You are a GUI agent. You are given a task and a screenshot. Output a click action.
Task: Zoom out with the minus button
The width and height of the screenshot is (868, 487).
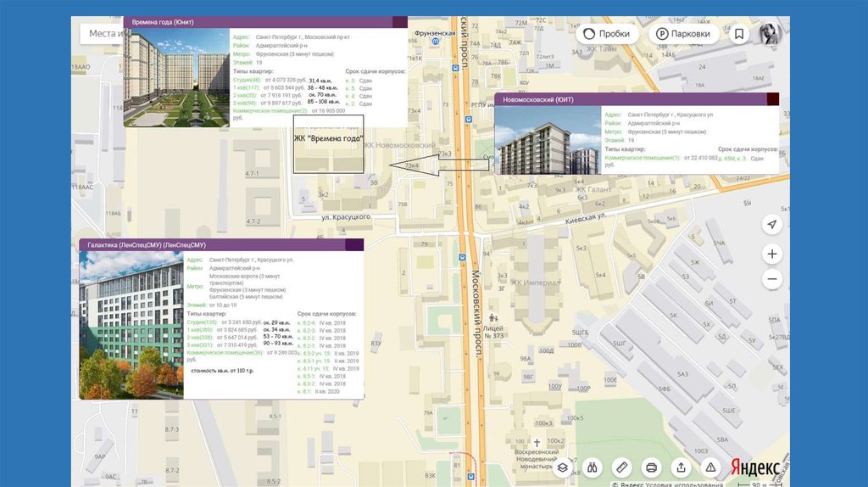[x=771, y=278]
